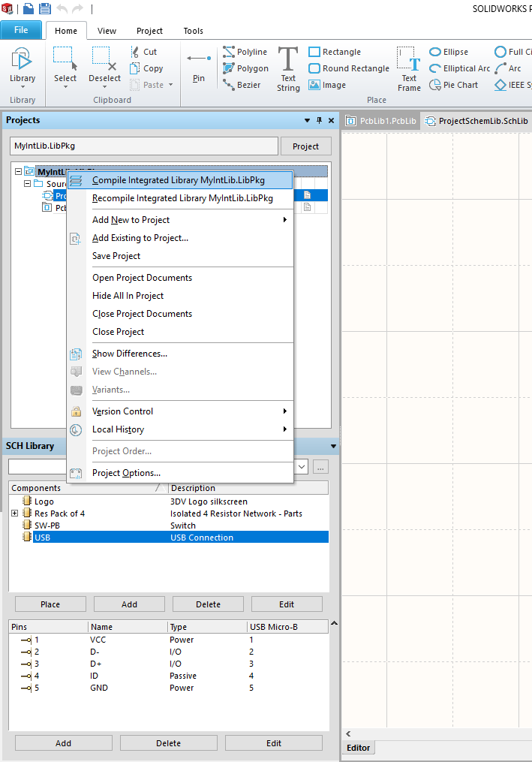This screenshot has height=762, width=532.
Task: Choose Save Project in context menu
Action: pos(180,256)
